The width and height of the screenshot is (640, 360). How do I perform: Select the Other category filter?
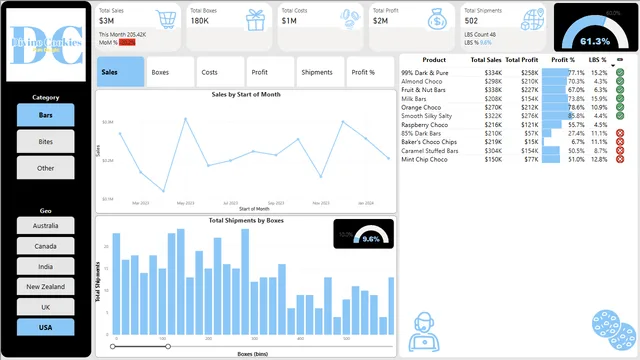coord(46,168)
